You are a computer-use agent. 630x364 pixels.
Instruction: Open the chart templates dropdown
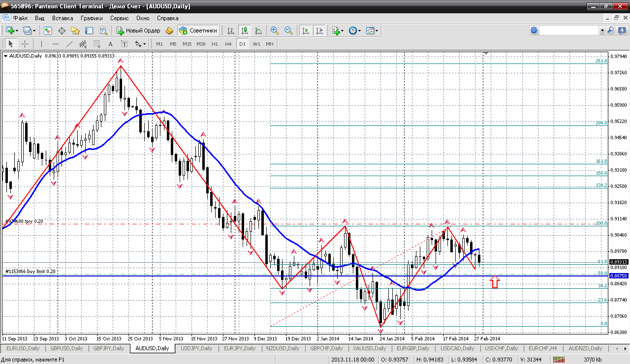373,30
